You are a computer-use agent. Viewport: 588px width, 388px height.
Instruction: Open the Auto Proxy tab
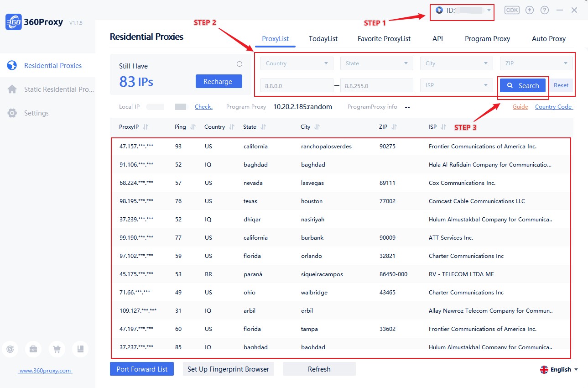coord(549,39)
